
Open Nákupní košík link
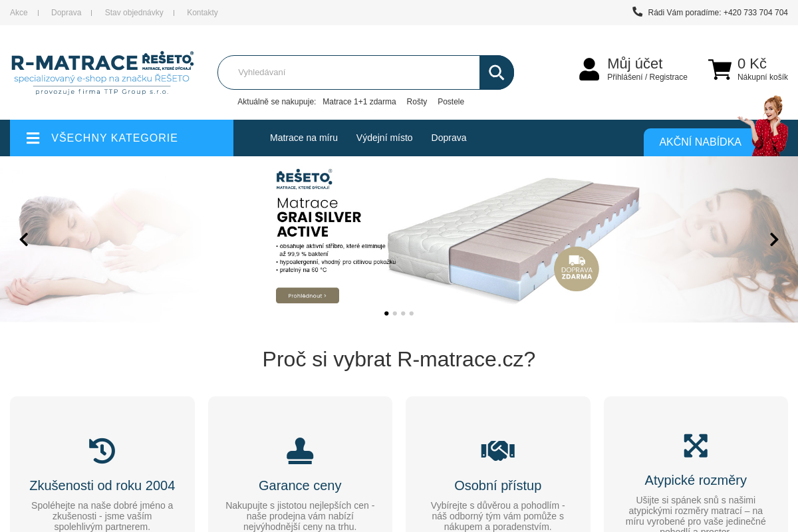click(x=763, y=77)
